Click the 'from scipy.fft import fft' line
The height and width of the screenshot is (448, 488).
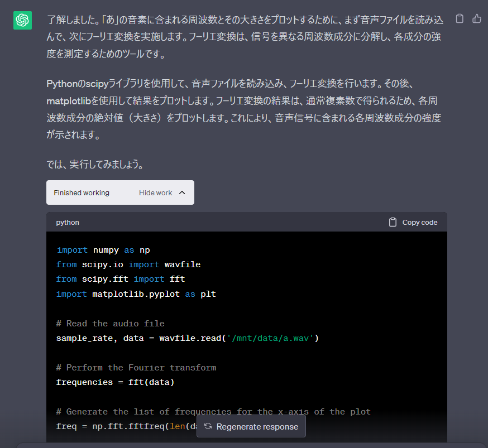click(116, 279)
